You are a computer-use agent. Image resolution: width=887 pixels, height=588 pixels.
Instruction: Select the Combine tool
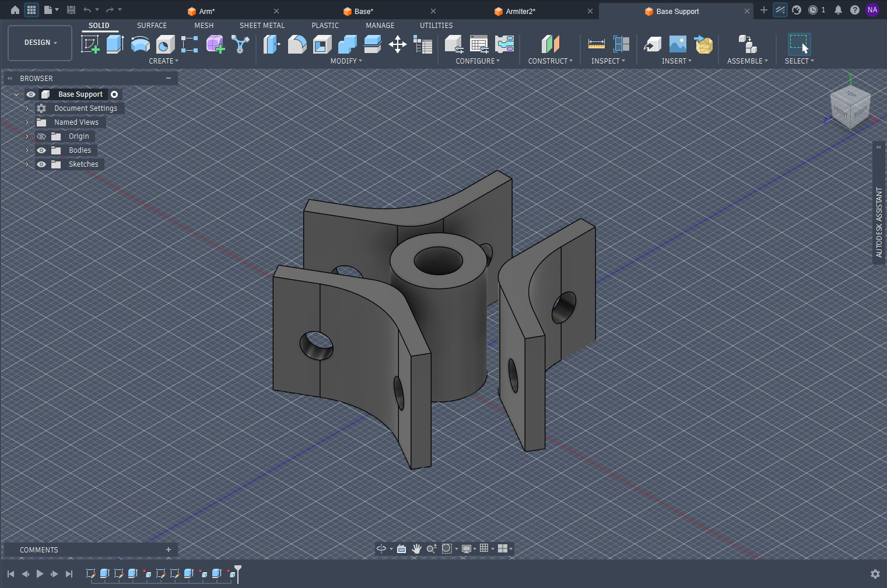coord(347,44)
